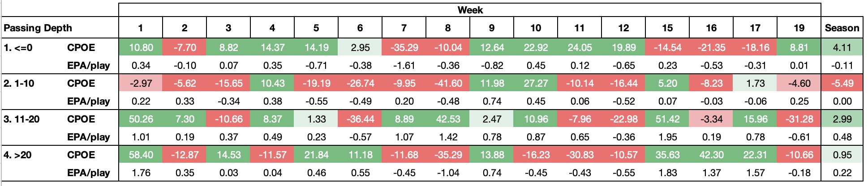Click the 50.26 CPOE cell in week 1
Image resolution: width=868 pixels, height=186 pixels.
coord(141,119)
